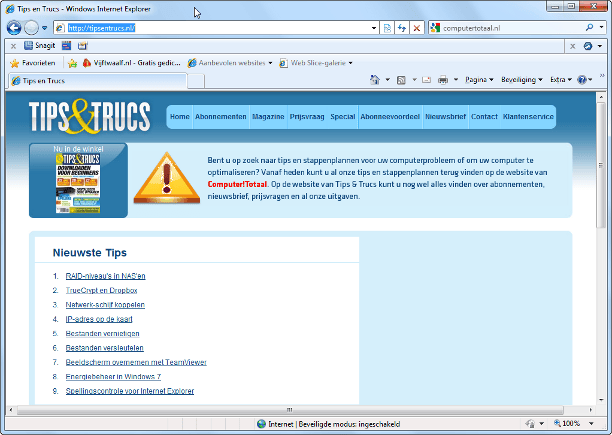Click the Home page house icon
The height and width of the screenshot is (435, 612).
tap(375, 80)
